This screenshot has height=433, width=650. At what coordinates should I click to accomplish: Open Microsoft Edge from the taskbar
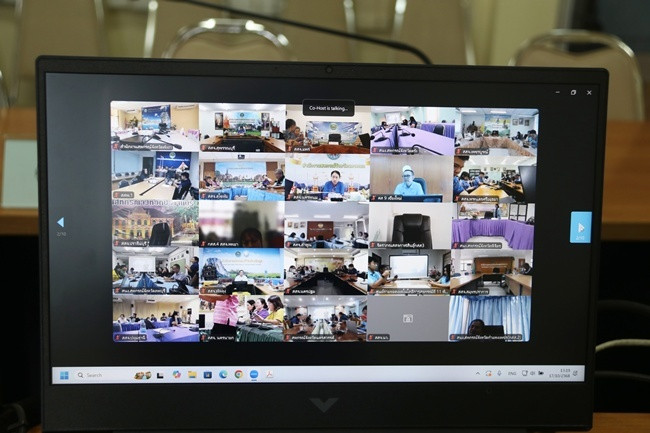coord(223,375)
